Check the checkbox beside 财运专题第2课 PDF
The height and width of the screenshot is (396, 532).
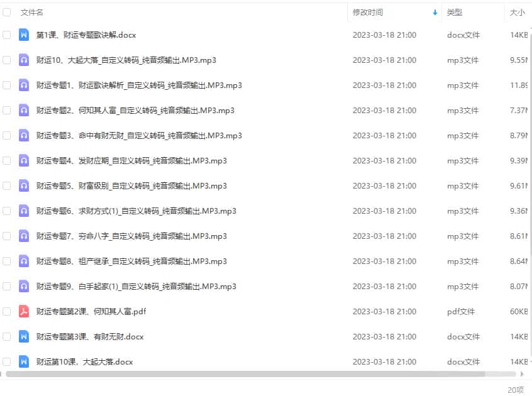click(x=6, y=311)
